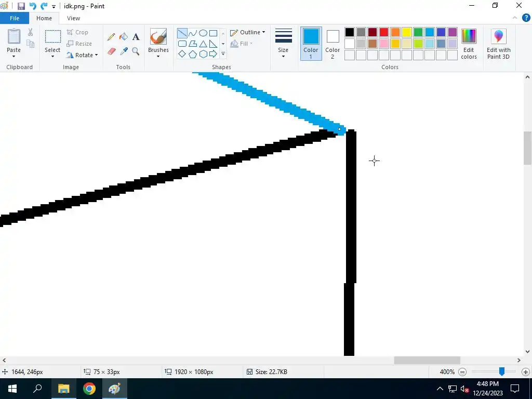Viewport: 532px width, 399px height.
Task: Zoom out with the minus button
Action: pyautogui.click(x=462, y=372)
